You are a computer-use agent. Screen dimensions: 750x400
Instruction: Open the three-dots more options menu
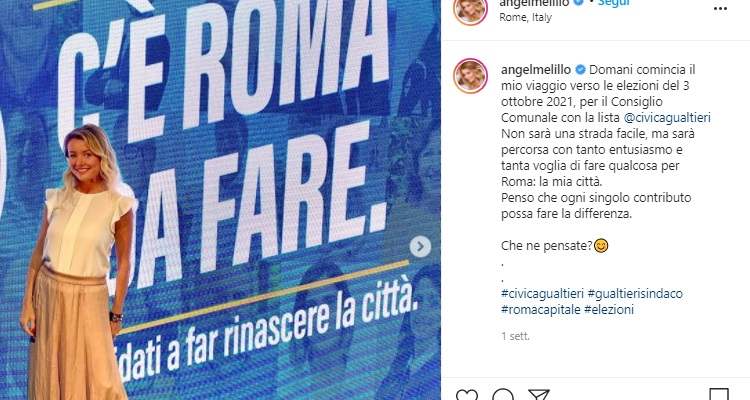pyautogui.click(x=720, y=9)
